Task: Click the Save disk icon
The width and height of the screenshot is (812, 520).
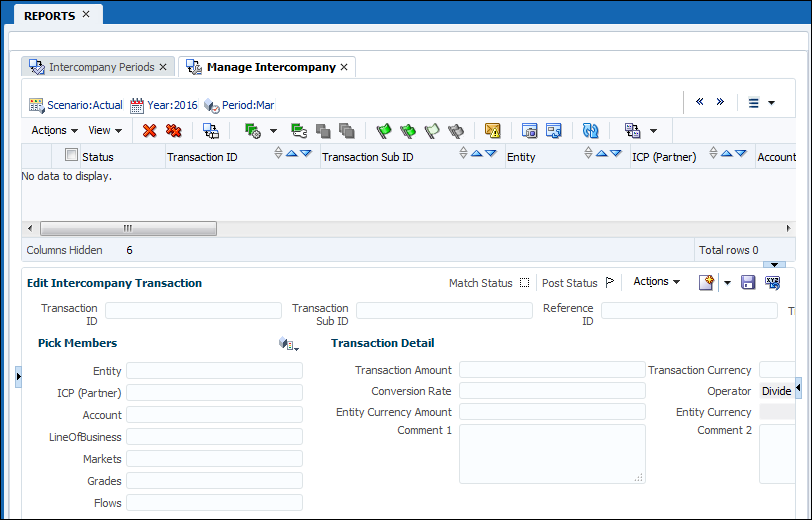Action: click(748, 283)
